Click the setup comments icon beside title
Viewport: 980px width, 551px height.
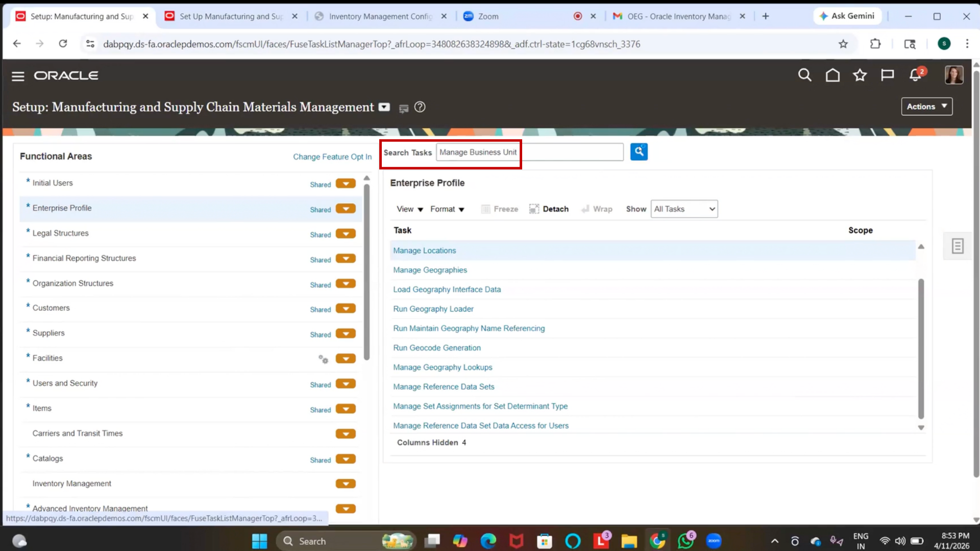coord(403,108)
